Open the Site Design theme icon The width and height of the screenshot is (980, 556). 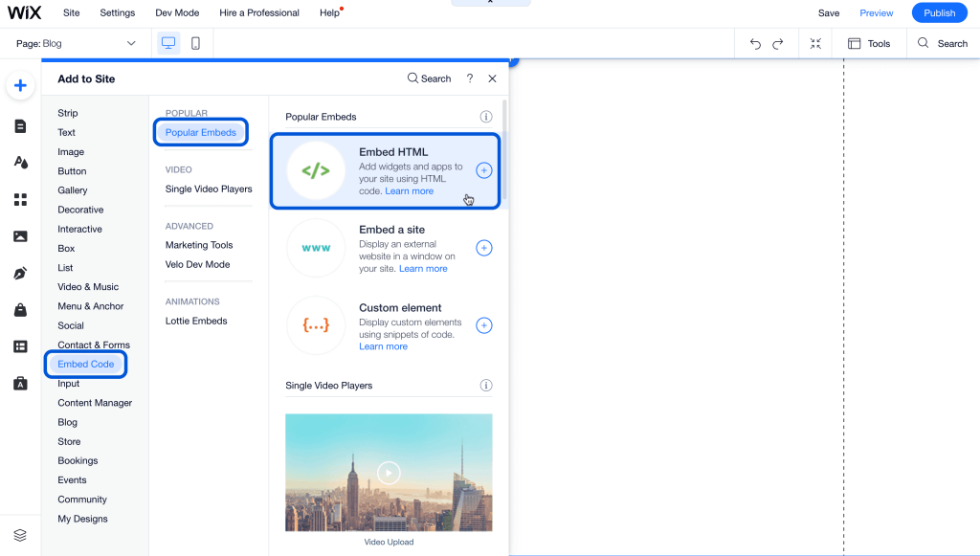point(20,163)
